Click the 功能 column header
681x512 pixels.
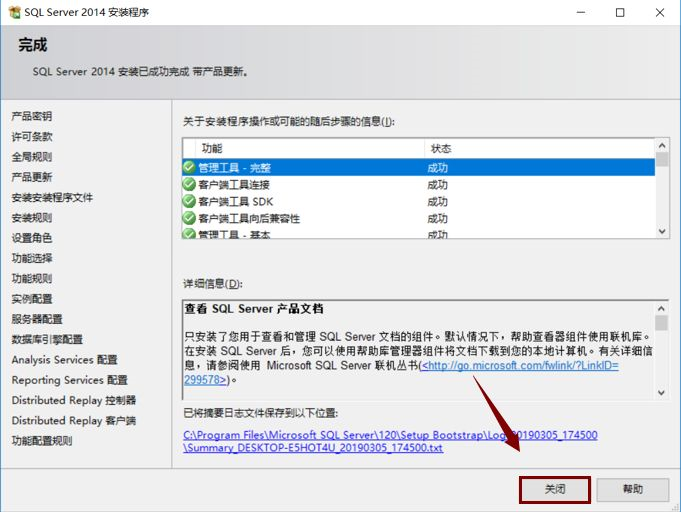click(x=310, y=149)
